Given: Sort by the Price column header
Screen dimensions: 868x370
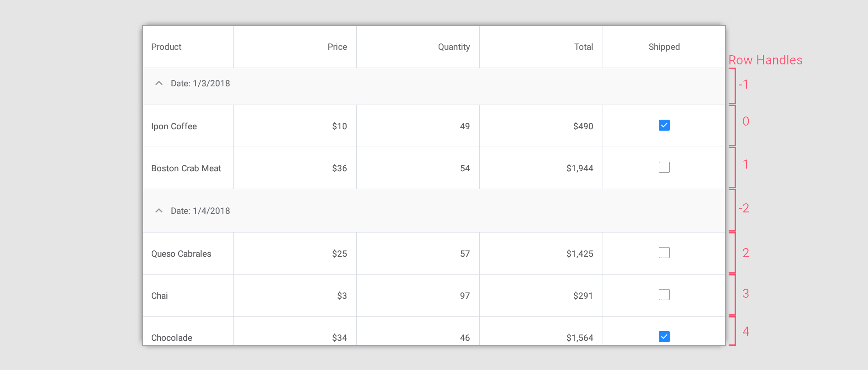Looking at the screenshot, I should pos(337,47).
